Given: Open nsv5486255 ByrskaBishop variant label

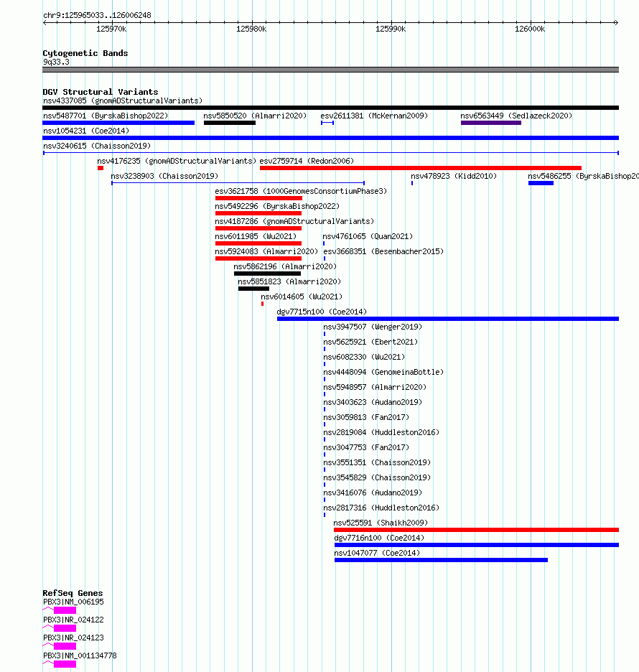Looking at the screenshot, I should point(583,176).
